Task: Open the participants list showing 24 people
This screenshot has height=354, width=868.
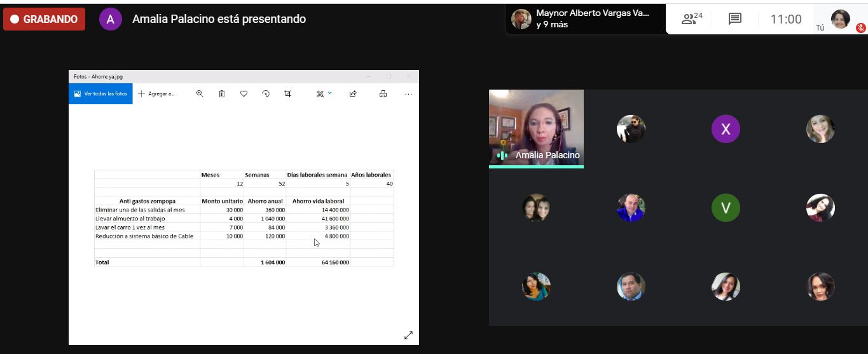Action: point(691,19)
